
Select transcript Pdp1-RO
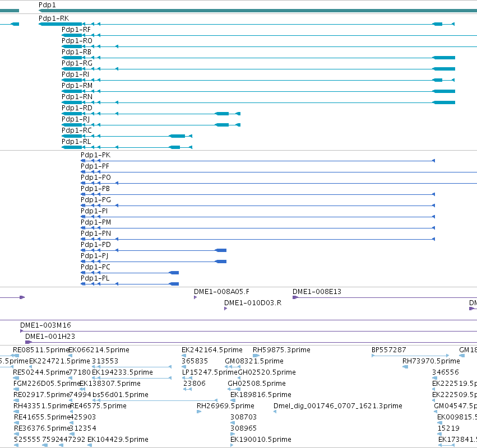77,41
